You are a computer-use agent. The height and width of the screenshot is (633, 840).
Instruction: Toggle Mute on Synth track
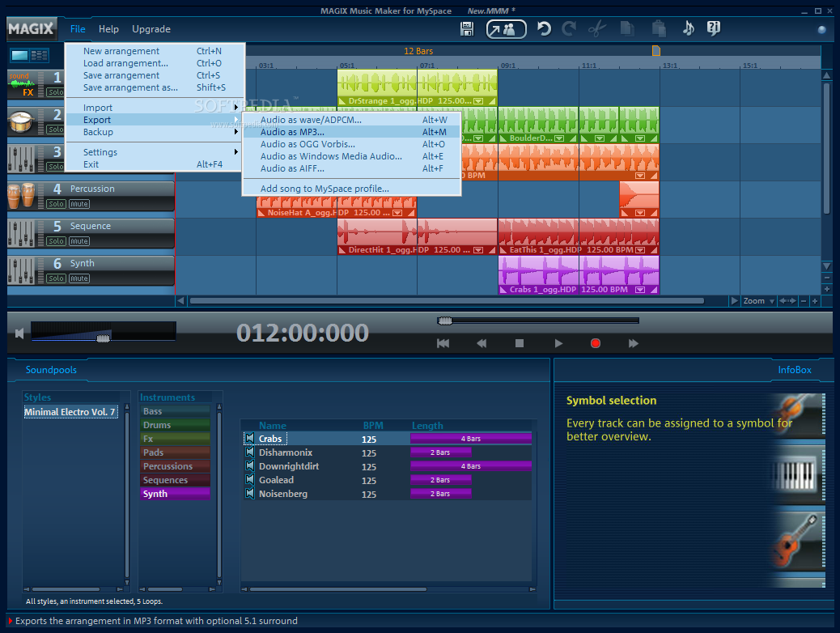79,278
